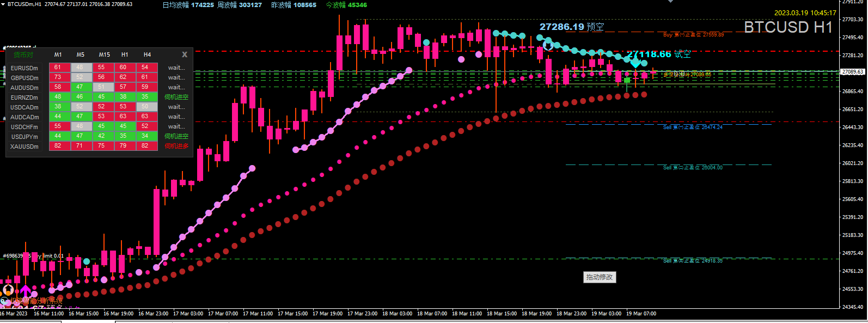The width and height of the screenshot is (868, 323).
Task: Click the M1 column header
Action: 58,54
